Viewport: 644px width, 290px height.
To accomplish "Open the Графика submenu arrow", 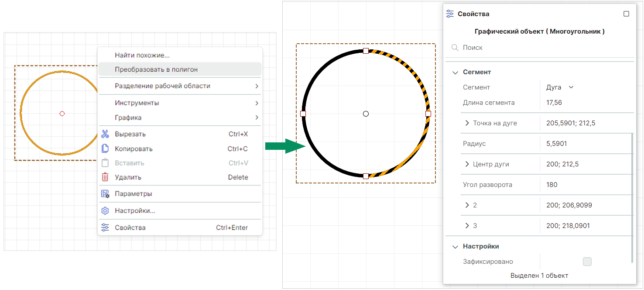I will tap(257, 117).
